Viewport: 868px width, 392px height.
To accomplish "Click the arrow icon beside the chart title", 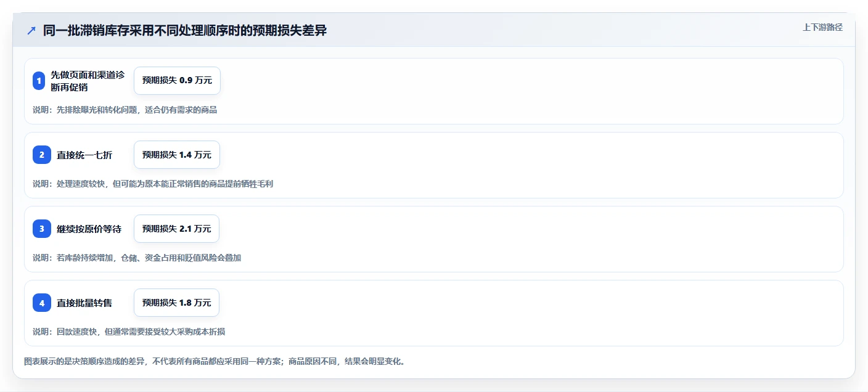I will [x=31, y=31].
